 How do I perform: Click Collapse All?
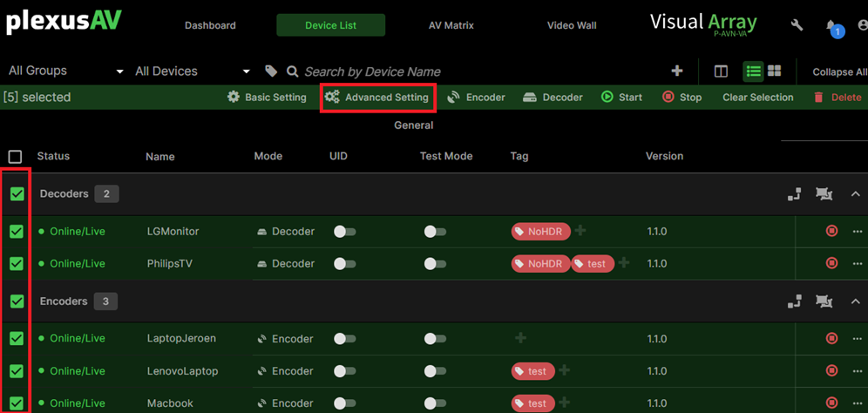click(x=839, y=72)
